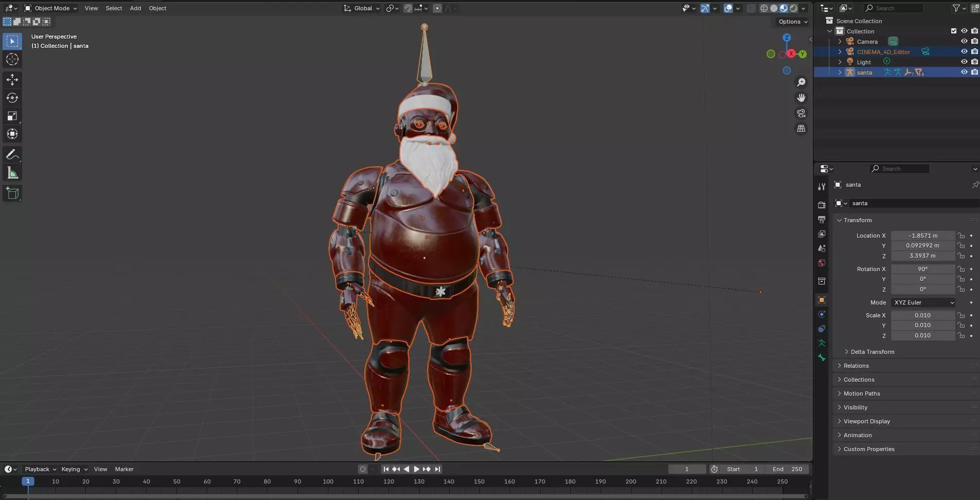Screen dimensions: 980x500
Task: Open the Bone properties tab
Action: pyautogui.click(x=822, y=358)
